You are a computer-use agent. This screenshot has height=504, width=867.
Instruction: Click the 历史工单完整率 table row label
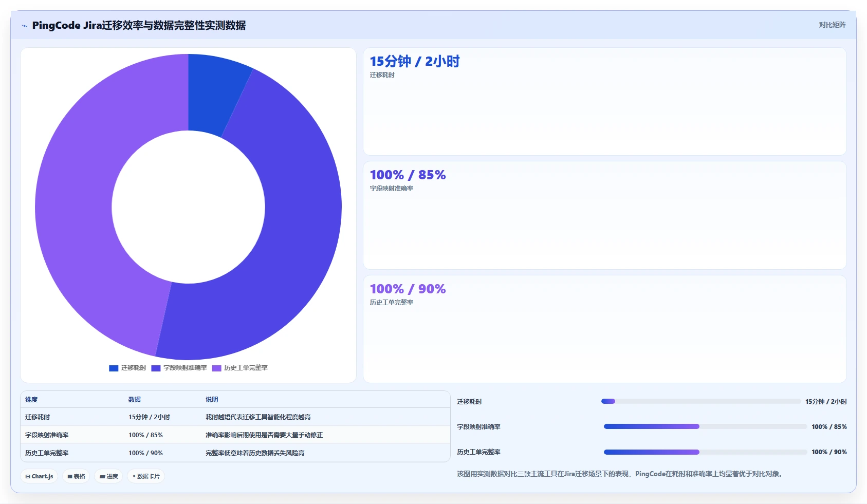(x=47, y=453)
